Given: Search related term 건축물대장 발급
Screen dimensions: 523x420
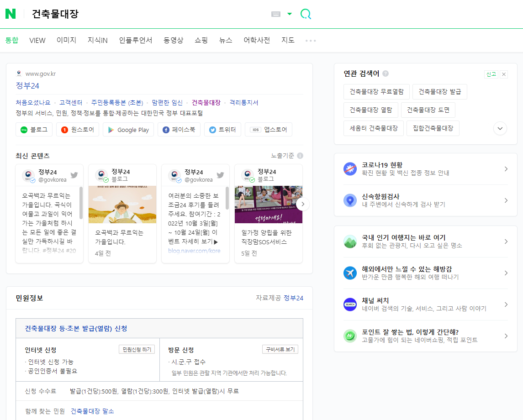Looking at the screenshot, I should 439,92.
